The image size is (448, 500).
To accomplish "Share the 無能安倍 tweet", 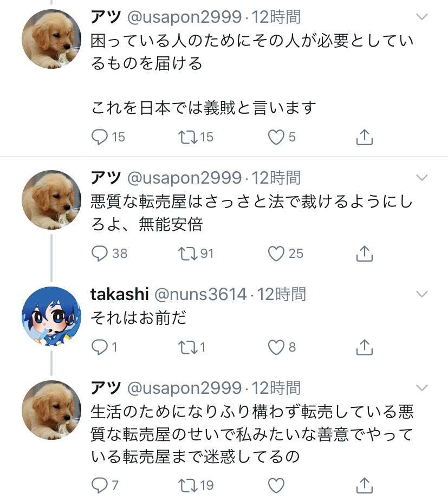I will (365, 253).
